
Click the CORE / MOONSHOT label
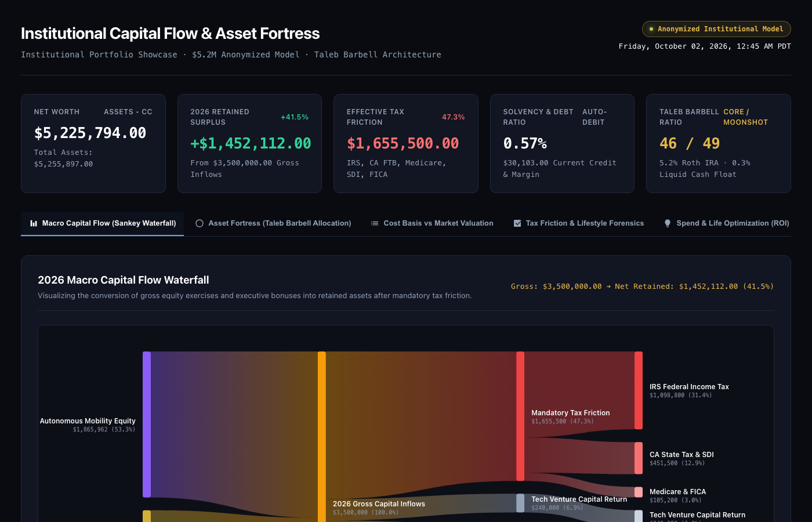point(746,117)
